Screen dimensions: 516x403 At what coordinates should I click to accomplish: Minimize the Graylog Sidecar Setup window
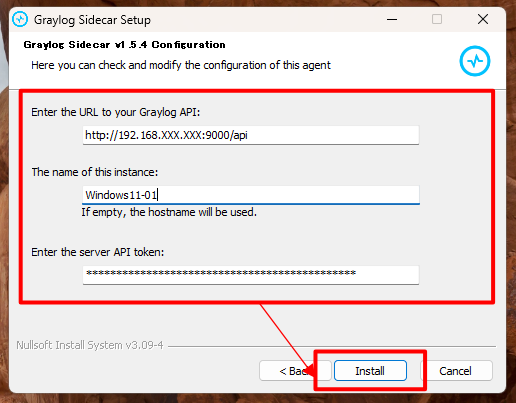point(392,19)
